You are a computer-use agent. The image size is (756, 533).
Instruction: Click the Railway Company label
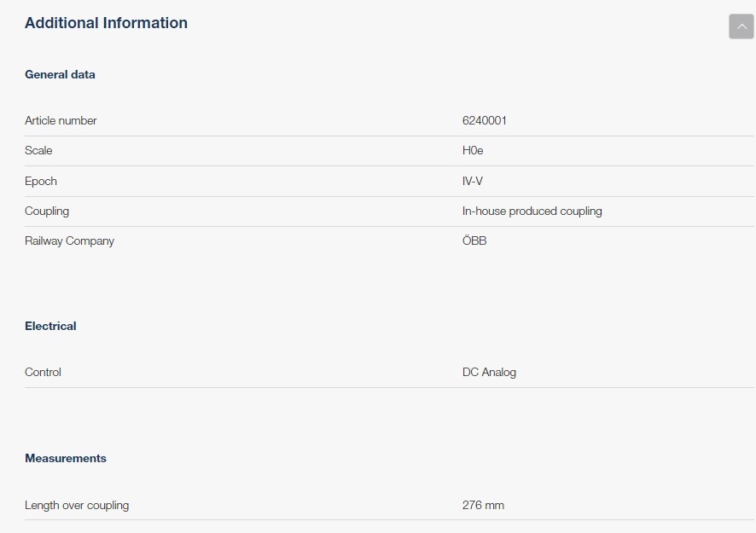click(x=69, y=241)
